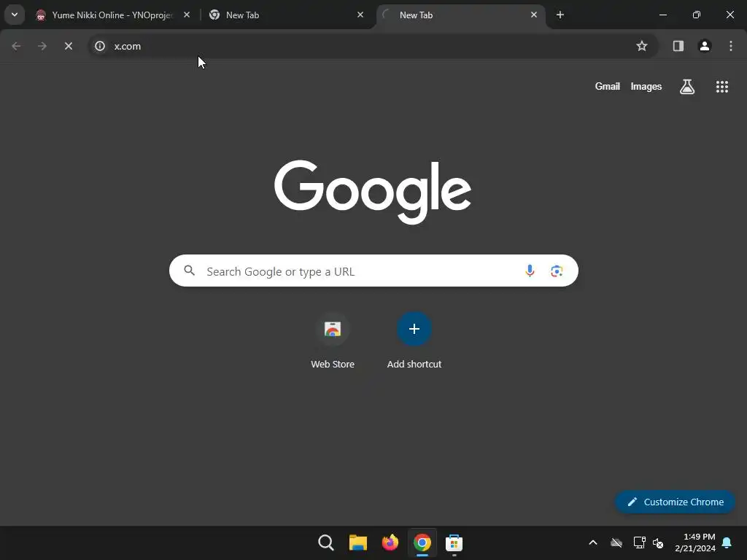Image resolution: width=747 pixels, height=560 pixels.
Task: Open network status tray icon
Action: point(639,542)
